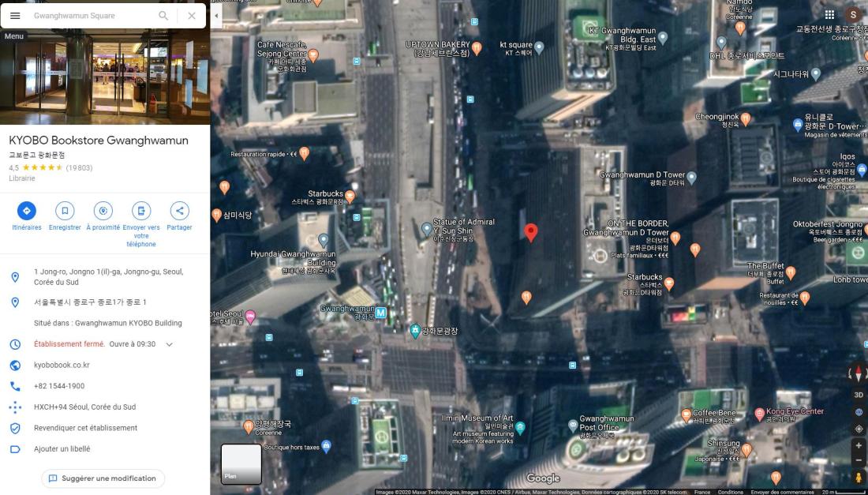
Task: Open the Conditions footer link
Action: pos(731,492)
